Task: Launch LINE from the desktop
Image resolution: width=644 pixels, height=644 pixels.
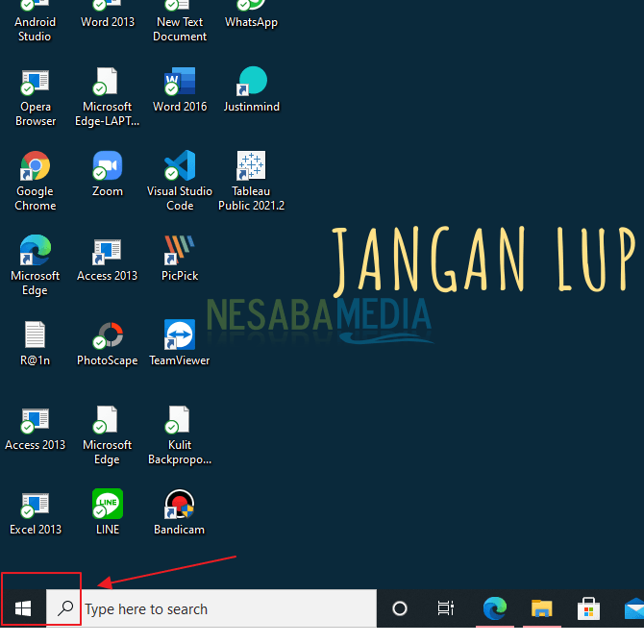Action: (x=108, y=512)
